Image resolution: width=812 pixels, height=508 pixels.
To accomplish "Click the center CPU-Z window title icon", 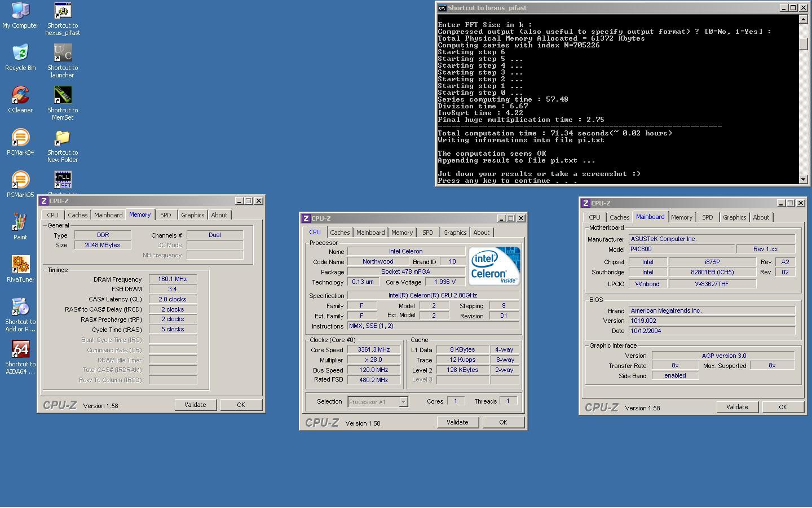I will point(306,218).
